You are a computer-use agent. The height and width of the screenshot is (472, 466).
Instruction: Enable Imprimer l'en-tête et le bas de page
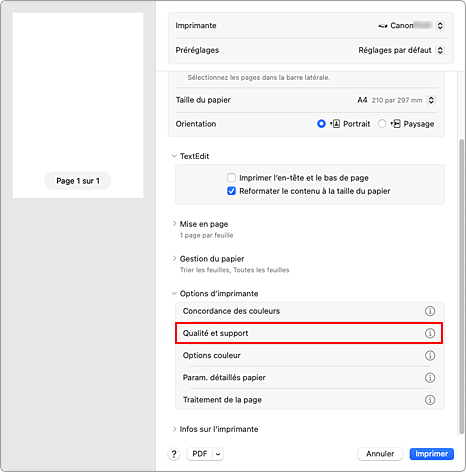click(231, 178)
